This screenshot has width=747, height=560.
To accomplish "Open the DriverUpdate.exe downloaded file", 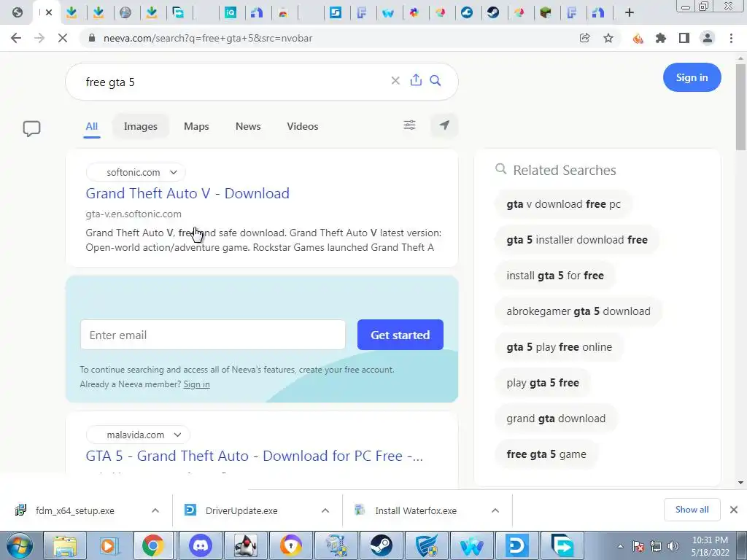I will (x=243, y=510).
